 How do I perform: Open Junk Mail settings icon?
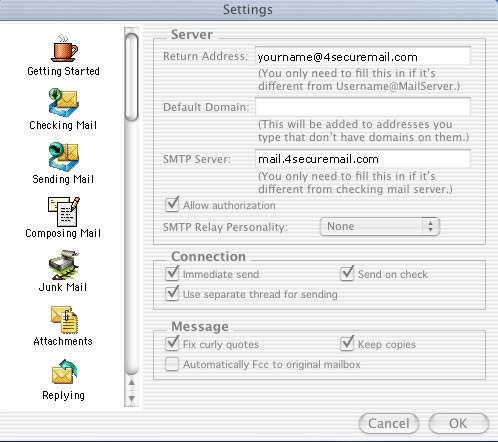(63, 265)
